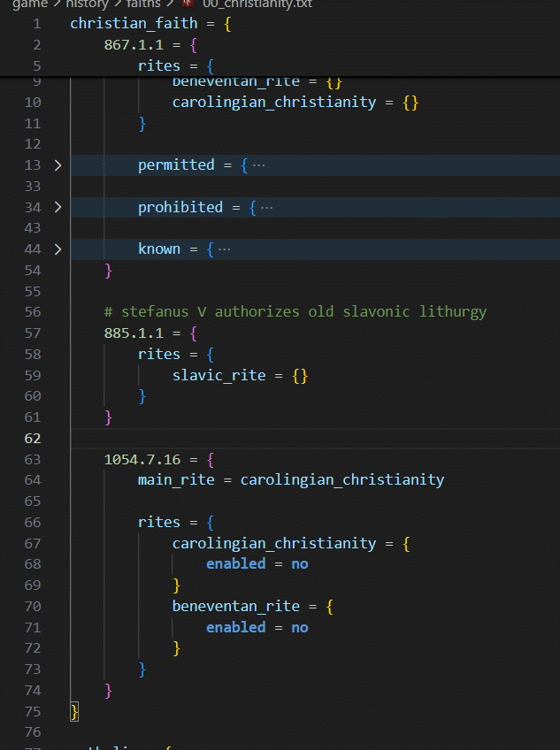Click the 885.1.1 date key
The image size is (560, 750).
(x=134, y=333)
